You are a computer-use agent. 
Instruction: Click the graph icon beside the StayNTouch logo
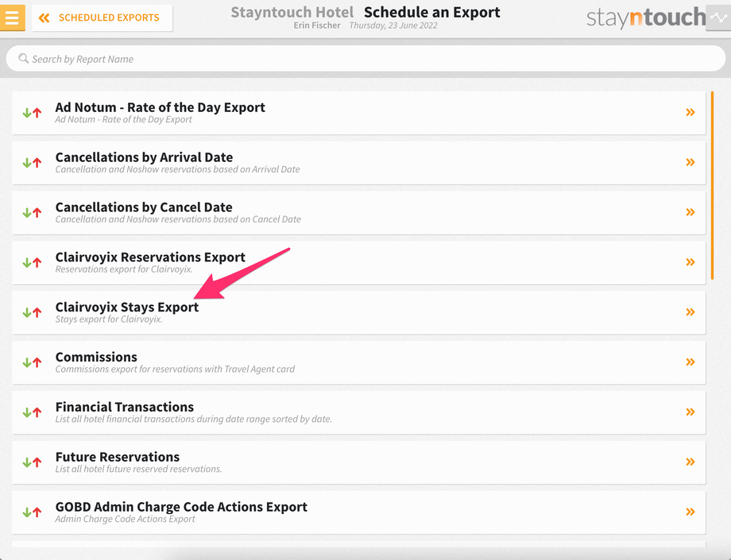point(718,17)
